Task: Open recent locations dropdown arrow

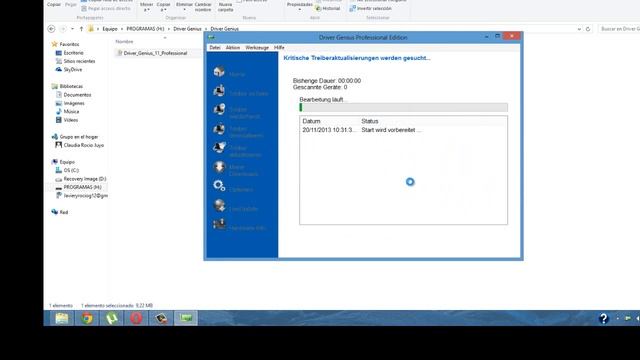Action: [72, 29]
